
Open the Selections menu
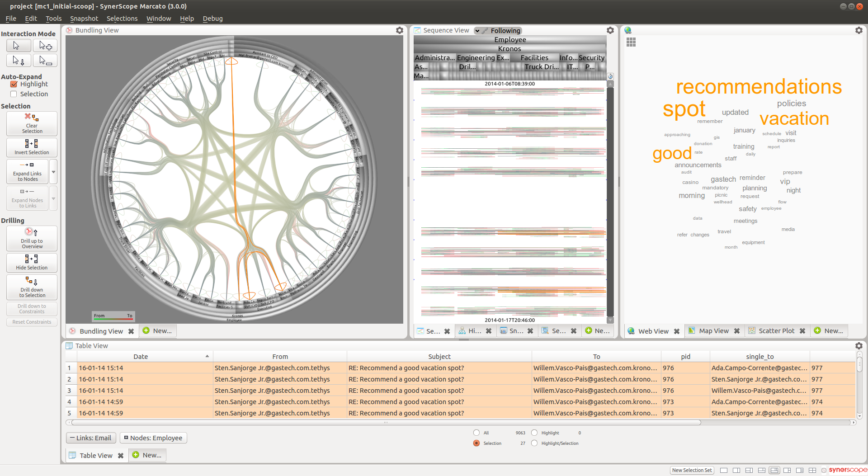pos(122,19)
